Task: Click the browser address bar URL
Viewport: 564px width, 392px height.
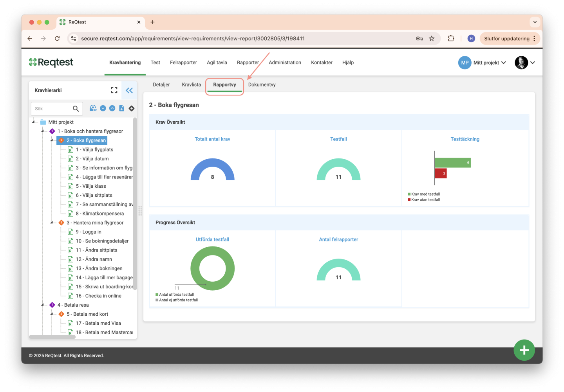Action: tap(193, 38)
